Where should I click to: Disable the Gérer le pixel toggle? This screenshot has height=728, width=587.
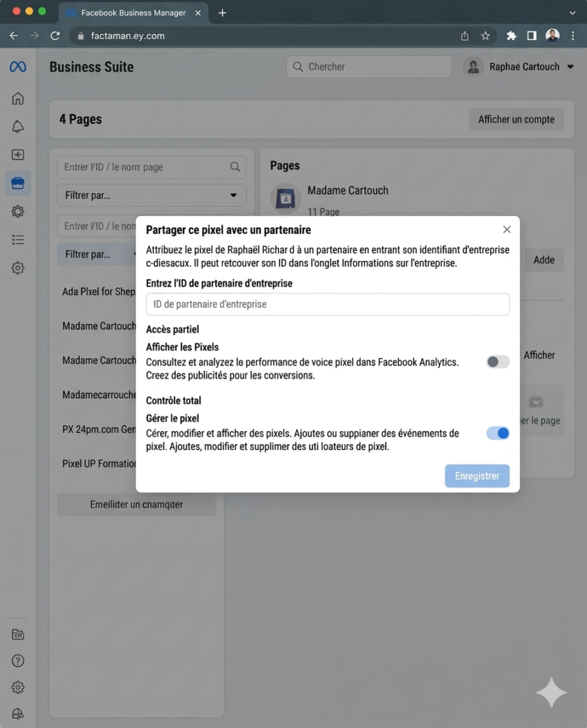pyautogui.click(x=498, y=433)
